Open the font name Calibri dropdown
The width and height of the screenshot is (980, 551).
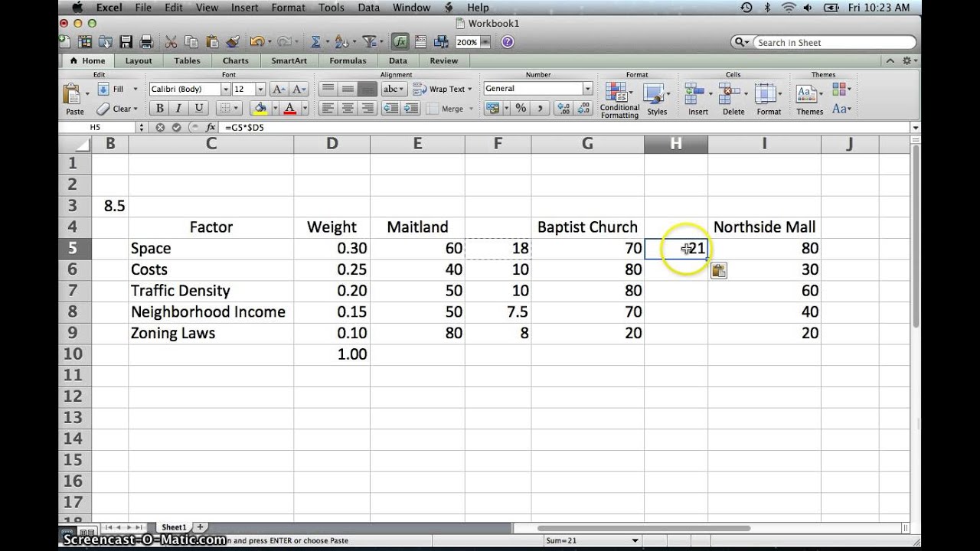coord(225,89)
